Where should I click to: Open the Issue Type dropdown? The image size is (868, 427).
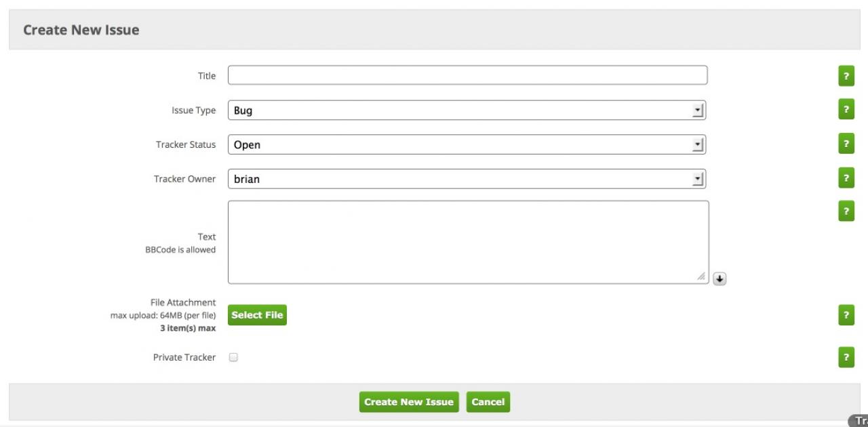point(467,110)
